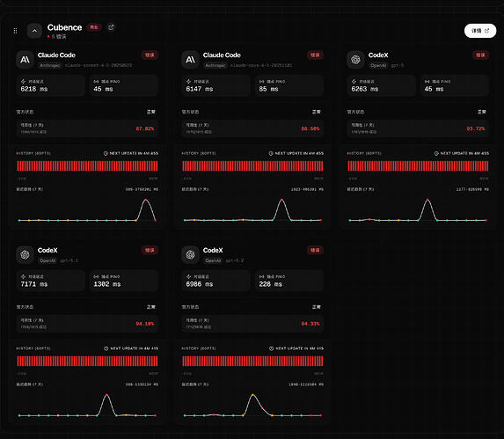Click the latency spark icon above 7171 ms

[23, 277]
